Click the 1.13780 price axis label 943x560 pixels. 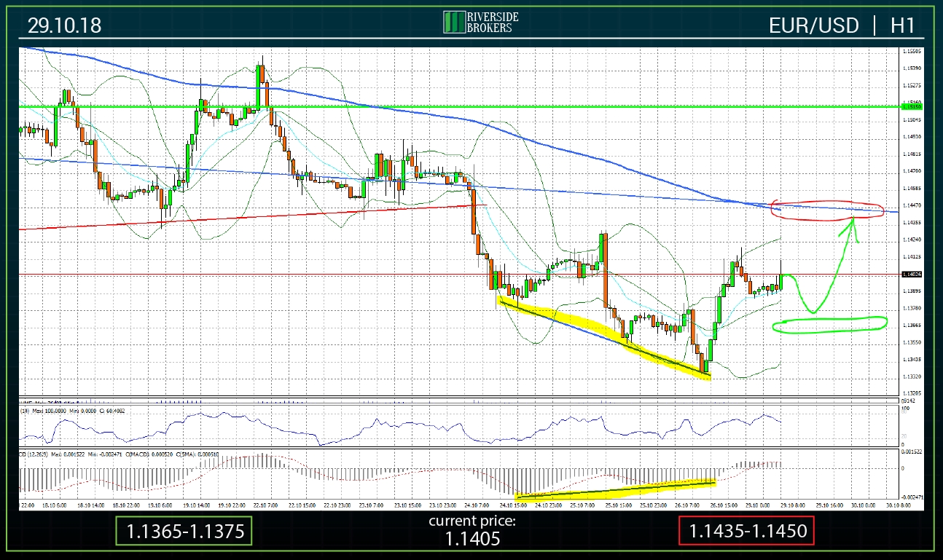[x=912, y=308]
